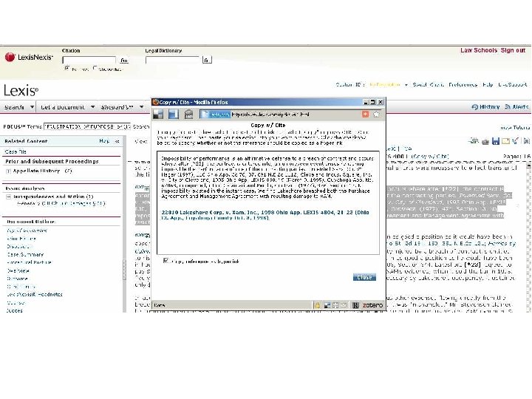Open History via its clock icon
The image size is (532, 399).
click(474, 107)
